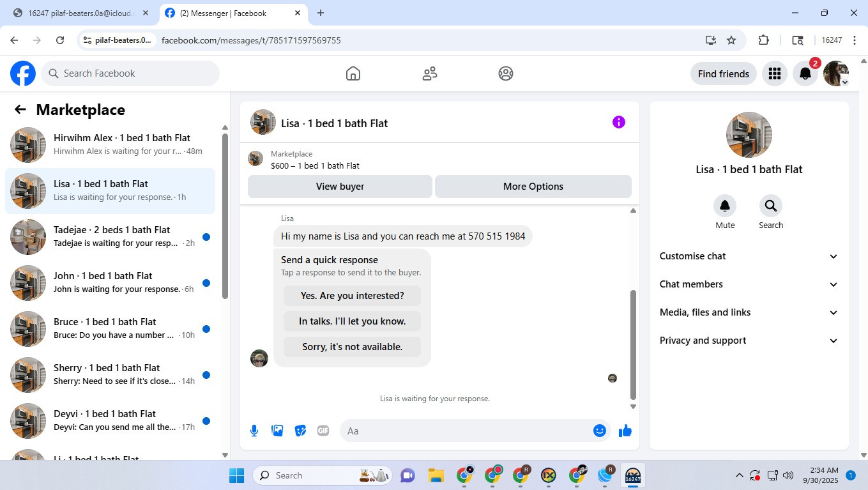Open the browser profile 16247 button

832,40
